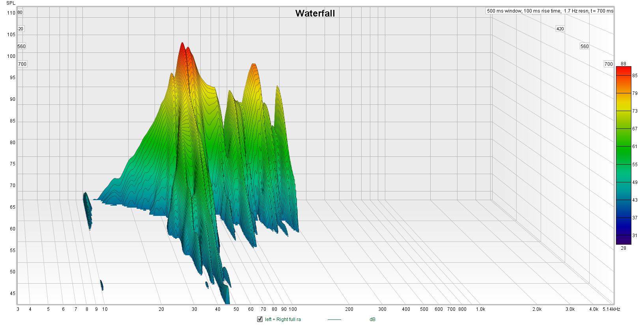This screenshot has height=325, width=644.
Task: Click the colour scale gradient bar
Action: click(623, 156)
